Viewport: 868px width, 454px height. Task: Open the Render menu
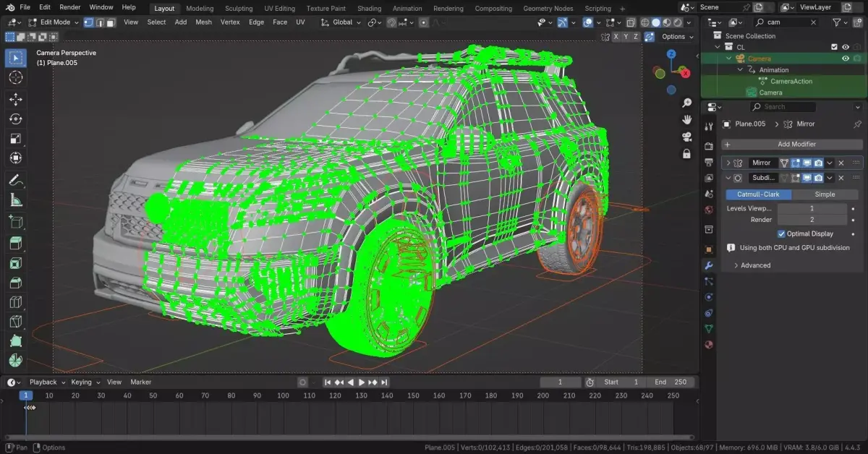pyautogui.click(x=70, y=7)
